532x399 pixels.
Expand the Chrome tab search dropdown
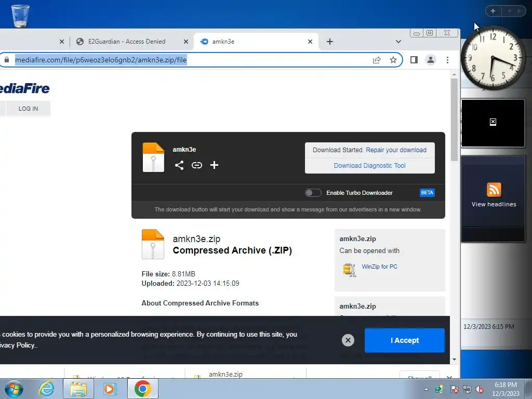tap(398, 42)
